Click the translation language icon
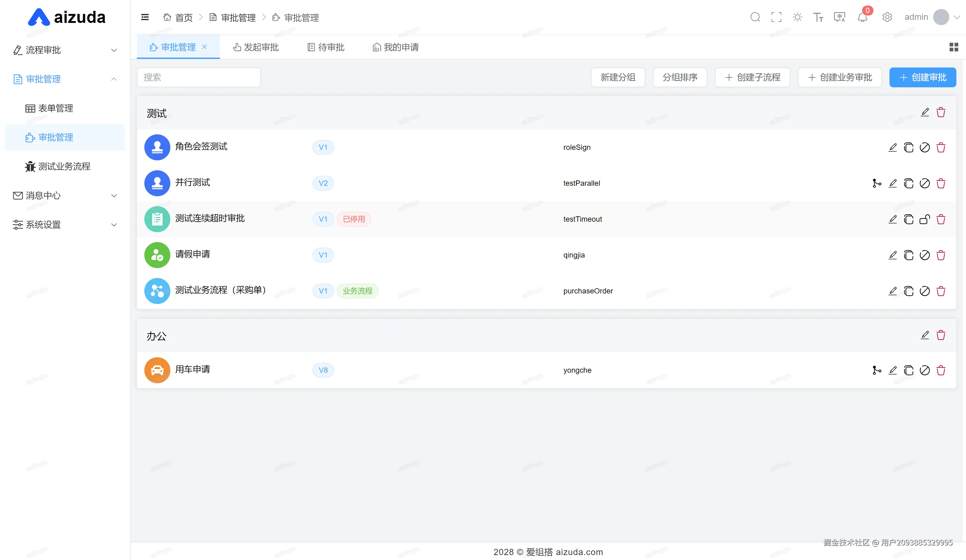 tap(840, 17)
